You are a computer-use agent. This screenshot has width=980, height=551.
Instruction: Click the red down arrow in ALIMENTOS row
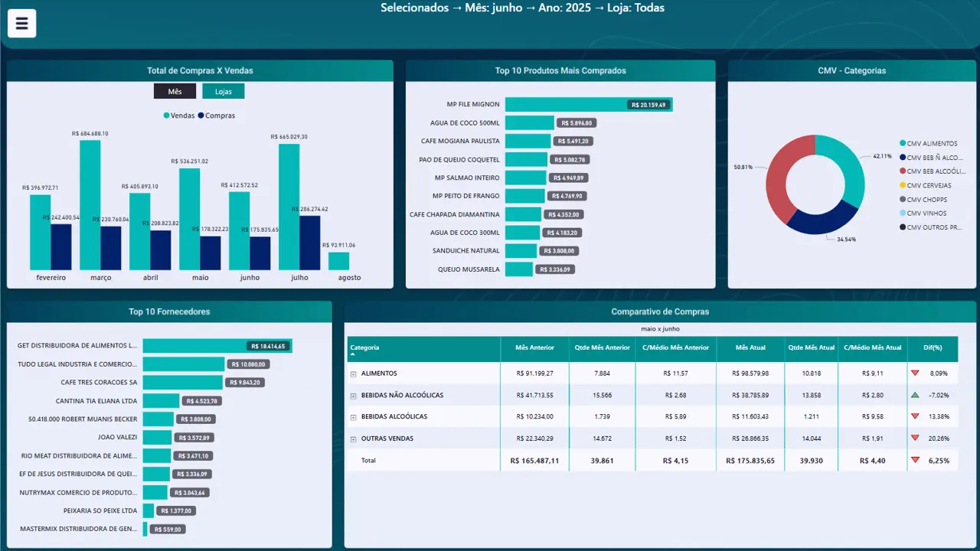[915, 373]
